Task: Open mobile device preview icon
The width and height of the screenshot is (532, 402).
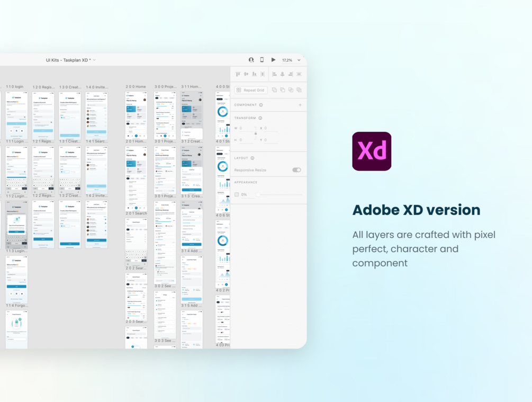Action: [262, 60]
